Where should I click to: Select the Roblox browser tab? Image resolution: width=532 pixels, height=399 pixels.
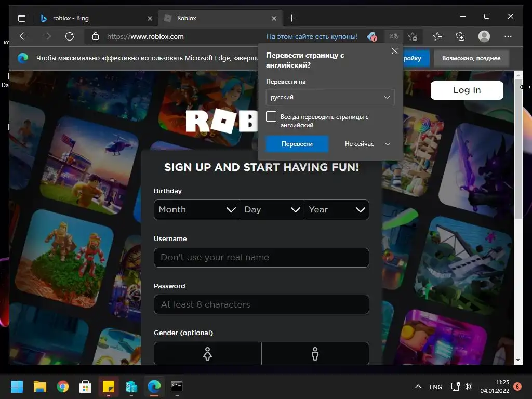tap(220, 18)
